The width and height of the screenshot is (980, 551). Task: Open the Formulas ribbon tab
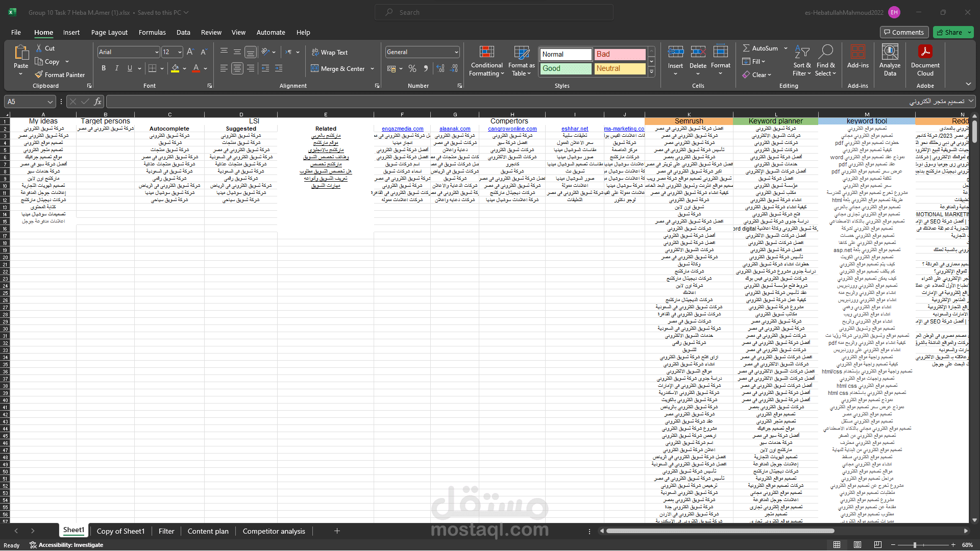click(152, 32)
